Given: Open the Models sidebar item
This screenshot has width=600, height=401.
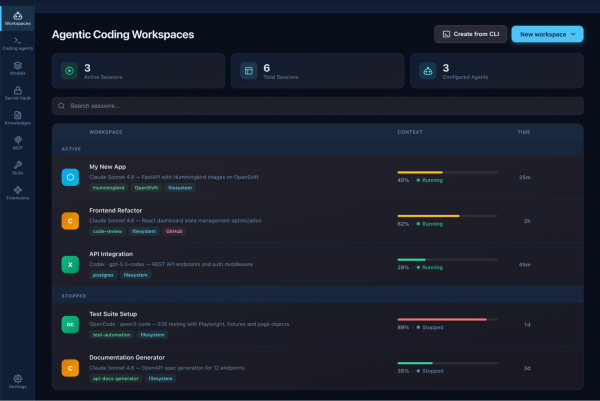Looking at the screenshot, I should tap(18, 68).
